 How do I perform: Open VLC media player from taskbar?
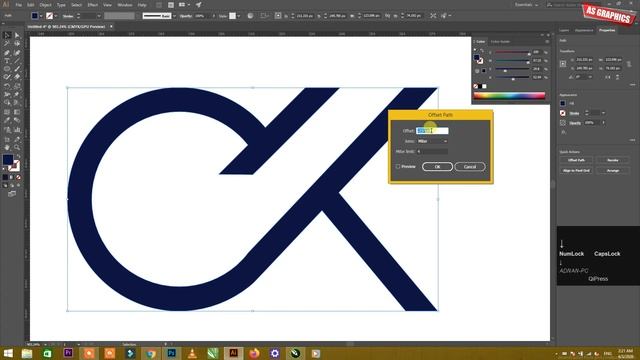pyautogui.click(x=192, y=353)
